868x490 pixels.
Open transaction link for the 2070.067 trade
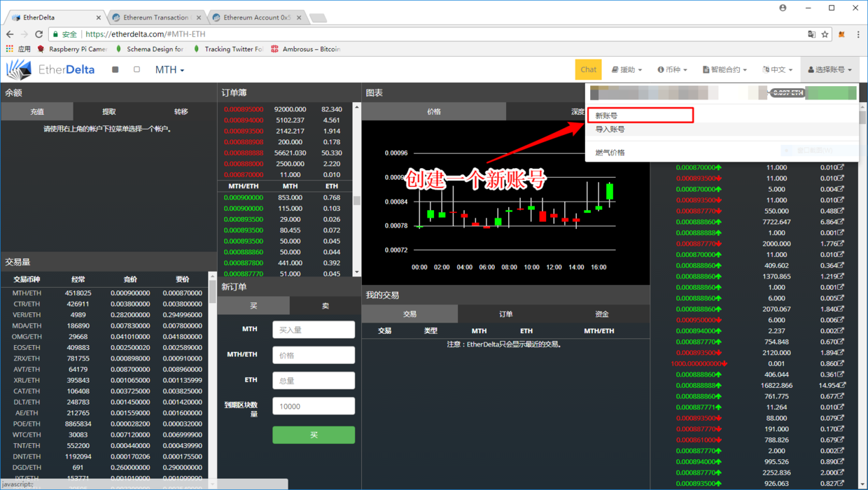click(x=841, y=309)
